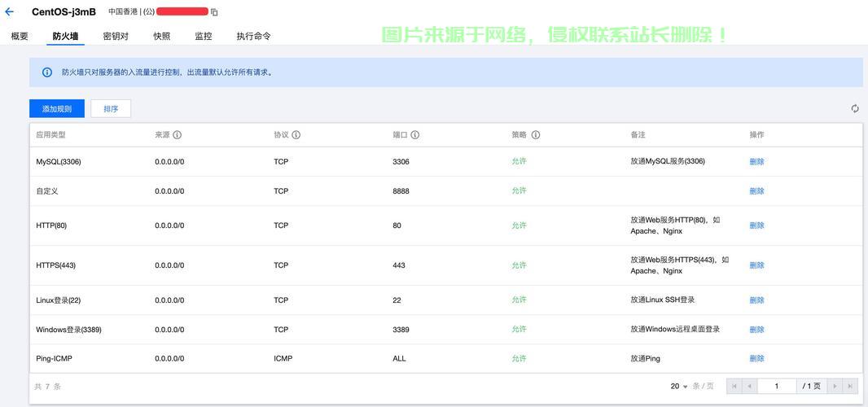868x407 pixels.
Task: Click 允许 policy in the MySQL row
Action: (x=519, y=161)
